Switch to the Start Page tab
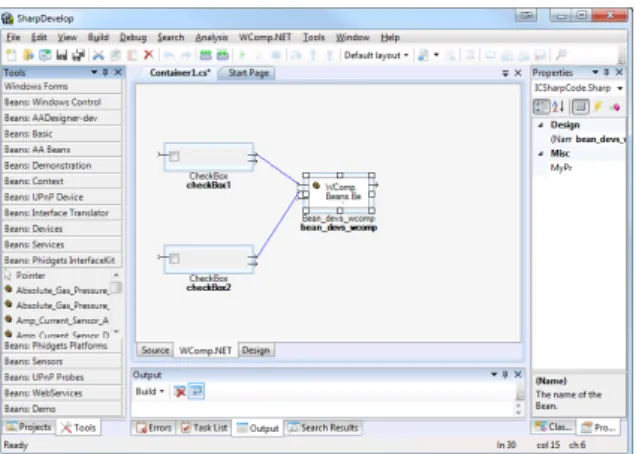Image resolution: width=636 pixels, height=454 pixels. click(x=248, y=73)
